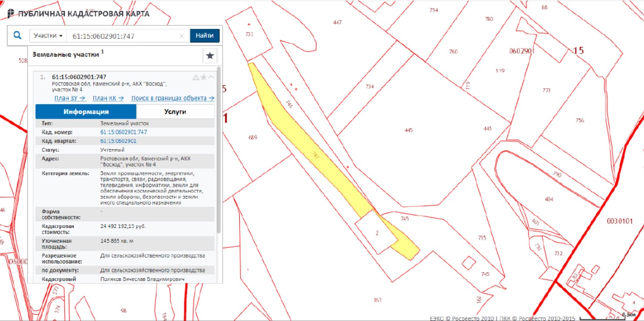This screenshot has width=644, height=321.
Task: Click Поиск в границах объекта link
Action: click(x=173, y=98)
